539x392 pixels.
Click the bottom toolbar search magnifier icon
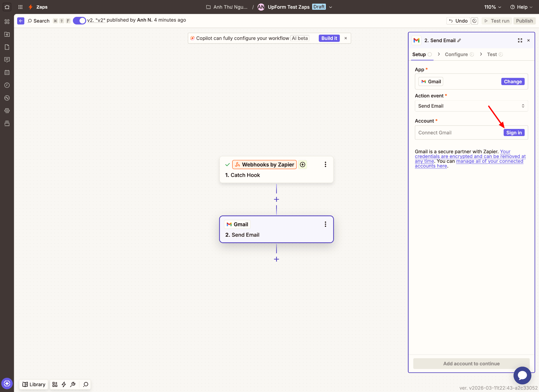pos(86,384)
